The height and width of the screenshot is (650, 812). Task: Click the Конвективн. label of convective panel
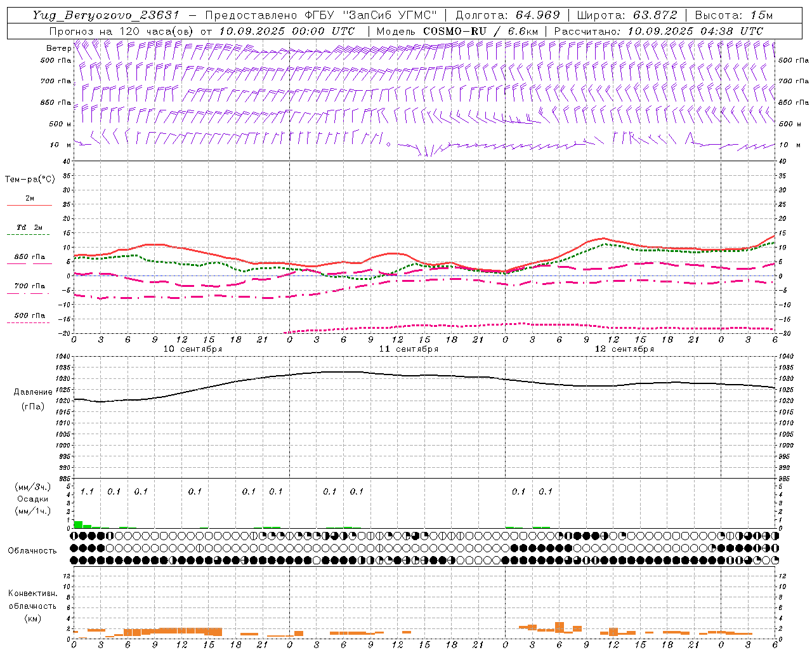32,594
